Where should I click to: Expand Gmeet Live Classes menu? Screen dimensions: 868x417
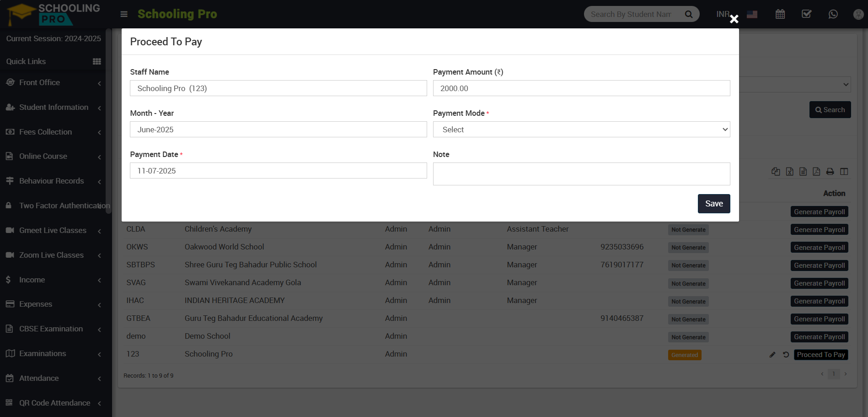[53, 230]
